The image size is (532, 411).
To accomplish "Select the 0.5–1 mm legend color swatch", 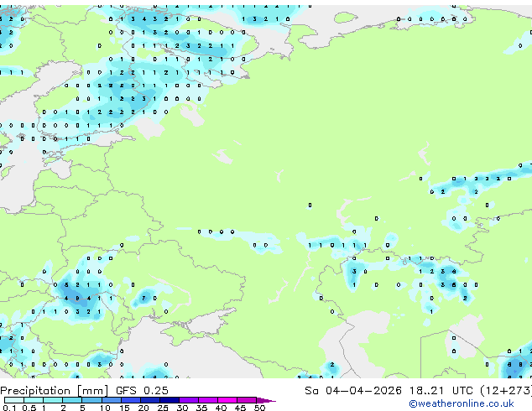I will click(x=34, y=400).
